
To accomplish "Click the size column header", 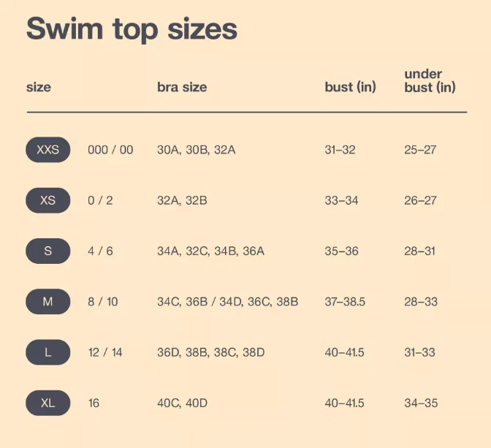I will click(x=39, y=87).
